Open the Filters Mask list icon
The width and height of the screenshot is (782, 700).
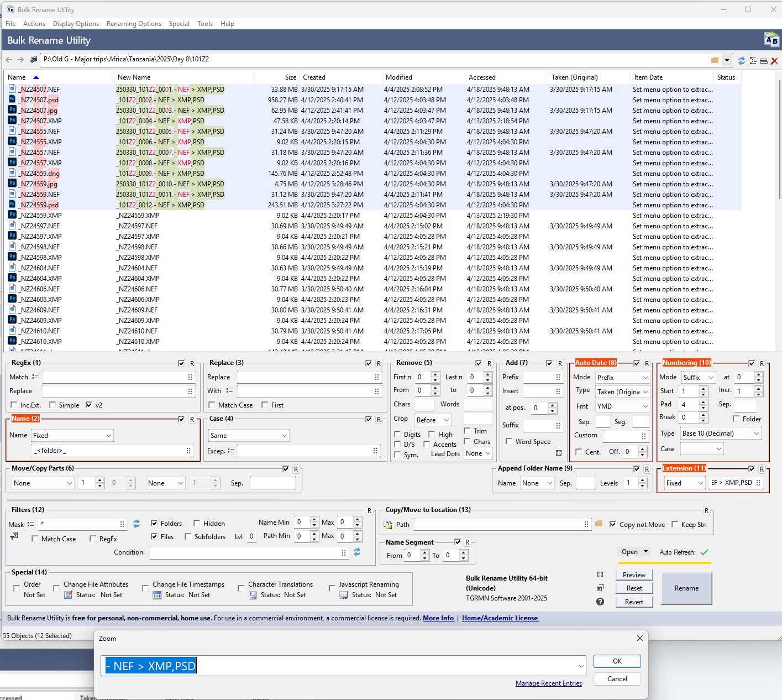(30, 524)
